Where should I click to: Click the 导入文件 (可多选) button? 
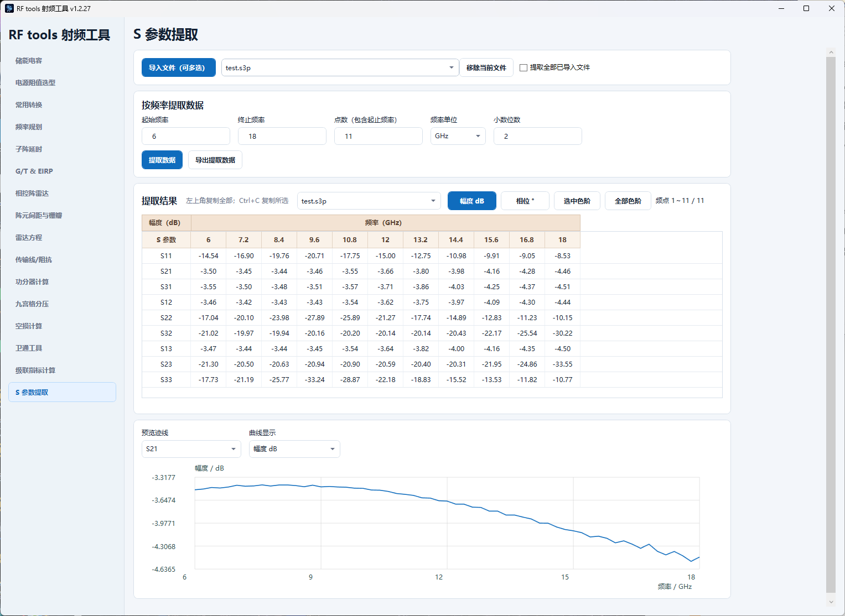point(179,67)
